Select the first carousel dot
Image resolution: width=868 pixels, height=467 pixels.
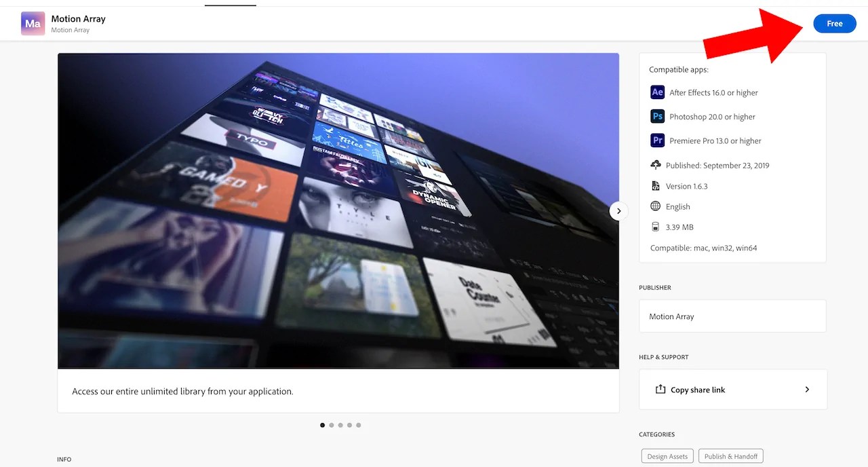point(322,426)
